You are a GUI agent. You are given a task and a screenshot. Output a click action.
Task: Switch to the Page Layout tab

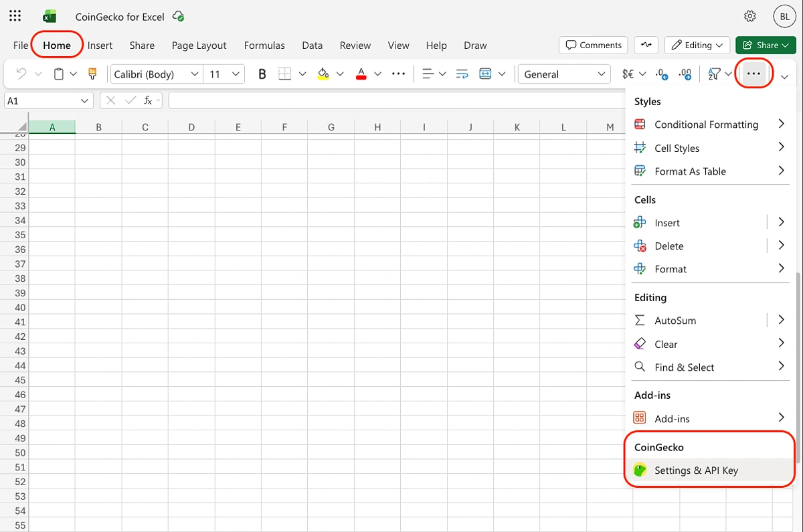click(199, 45)
